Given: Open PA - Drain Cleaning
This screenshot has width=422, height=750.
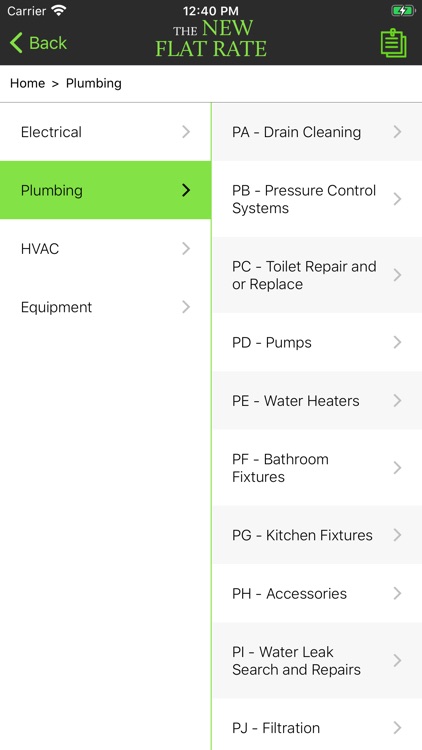Looking at the screenshot, I should [317, 132].
